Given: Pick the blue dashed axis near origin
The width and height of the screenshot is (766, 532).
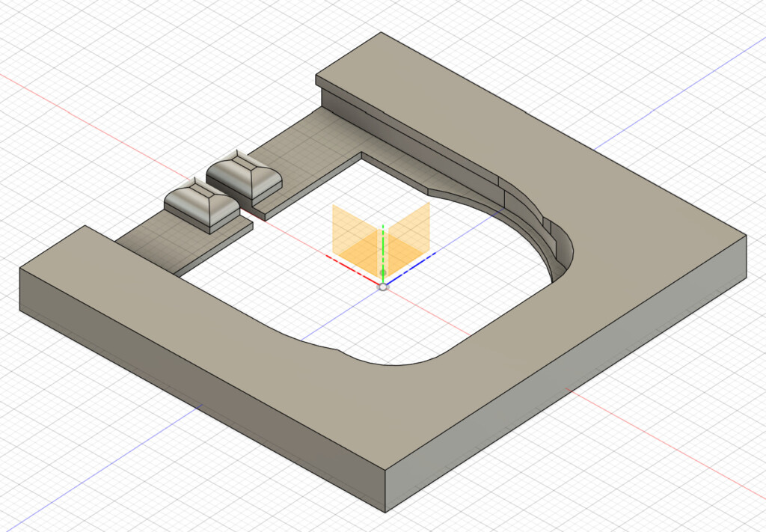Looking at the screenshot, I should 411,269.
